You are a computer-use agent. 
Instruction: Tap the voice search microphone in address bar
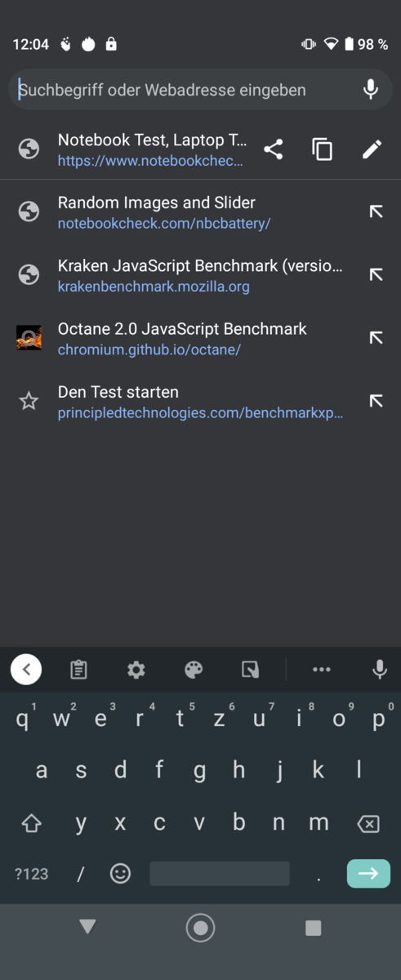coord(371,90)
